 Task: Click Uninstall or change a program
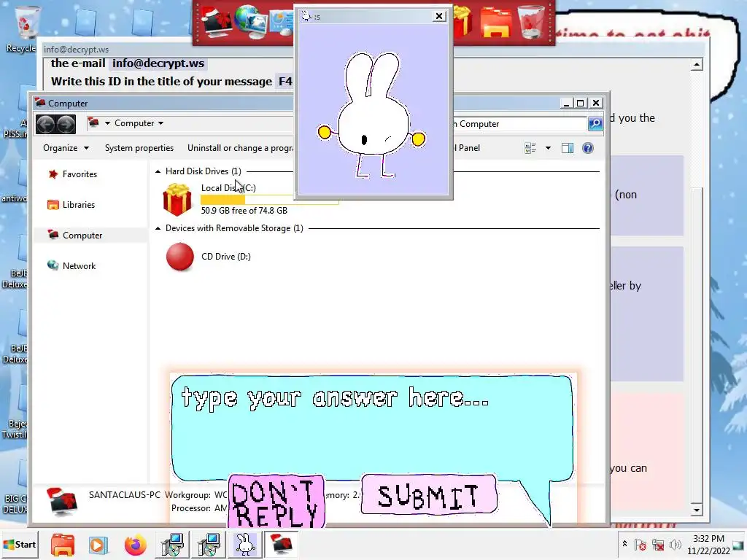240,148
